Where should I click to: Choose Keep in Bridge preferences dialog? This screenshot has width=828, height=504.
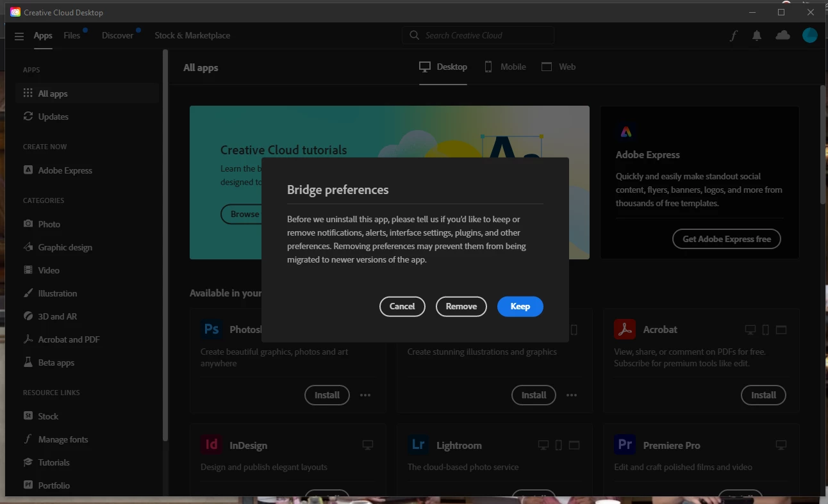click(x=520, y=306)
